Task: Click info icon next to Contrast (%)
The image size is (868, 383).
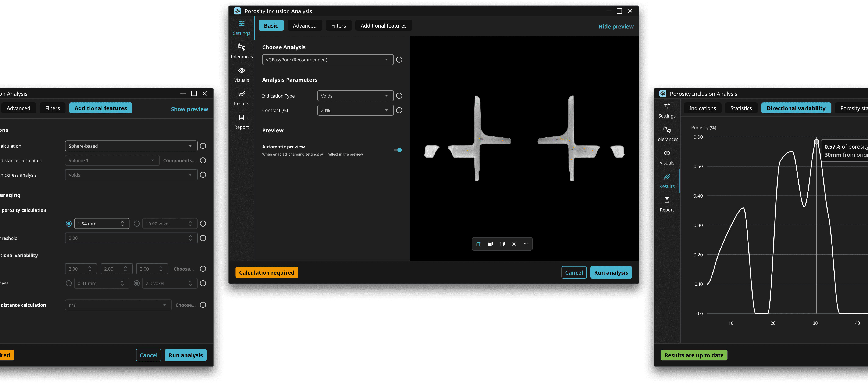Action: [399, 110]
